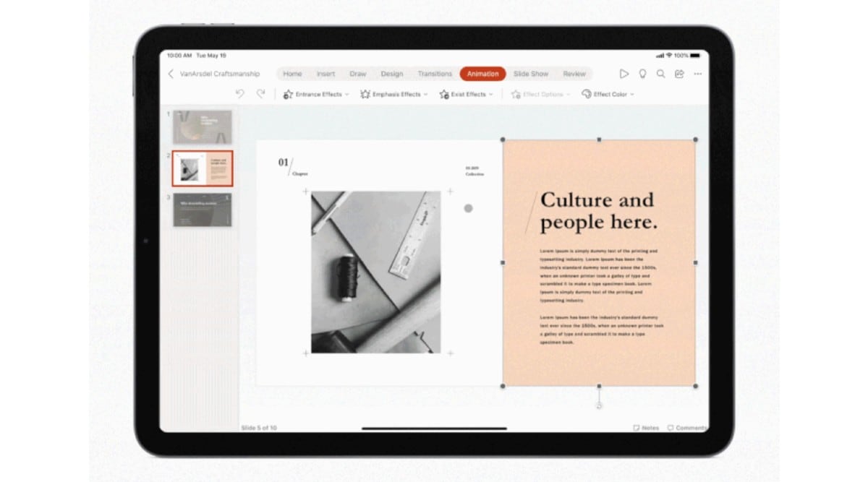Switch to the Design tab

(x=391, y=74)
